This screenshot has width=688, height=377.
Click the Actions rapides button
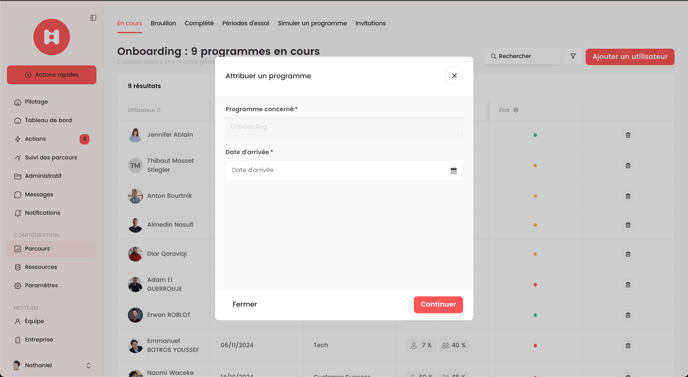pos(51,75)
